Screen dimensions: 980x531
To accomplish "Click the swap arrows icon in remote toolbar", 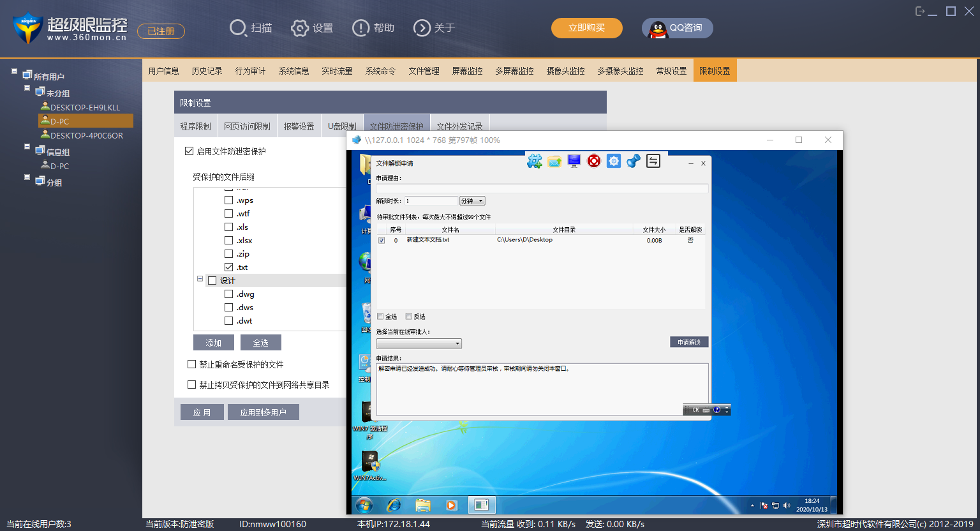I will (x=653, y=161).
